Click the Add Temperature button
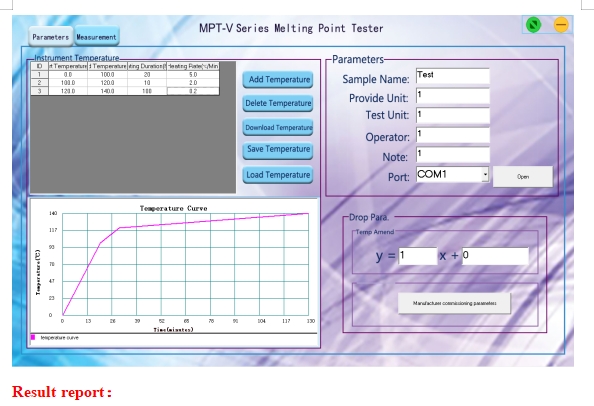The image size is (594, 406). (278, 80)
